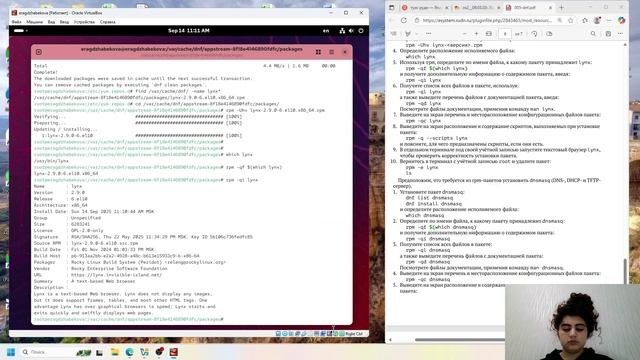Open the Ввод menu in VirtualBox
The image size is (640, 360).
point(64,22)
